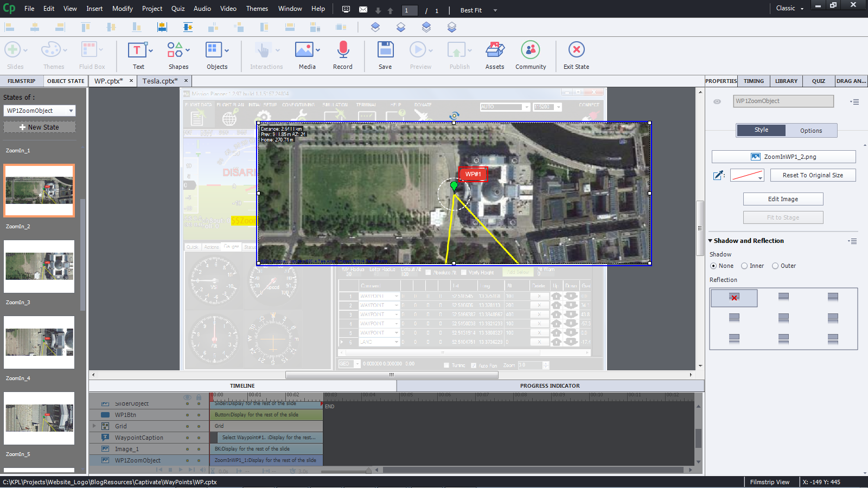Open the Community icon

tap(530, 50)
